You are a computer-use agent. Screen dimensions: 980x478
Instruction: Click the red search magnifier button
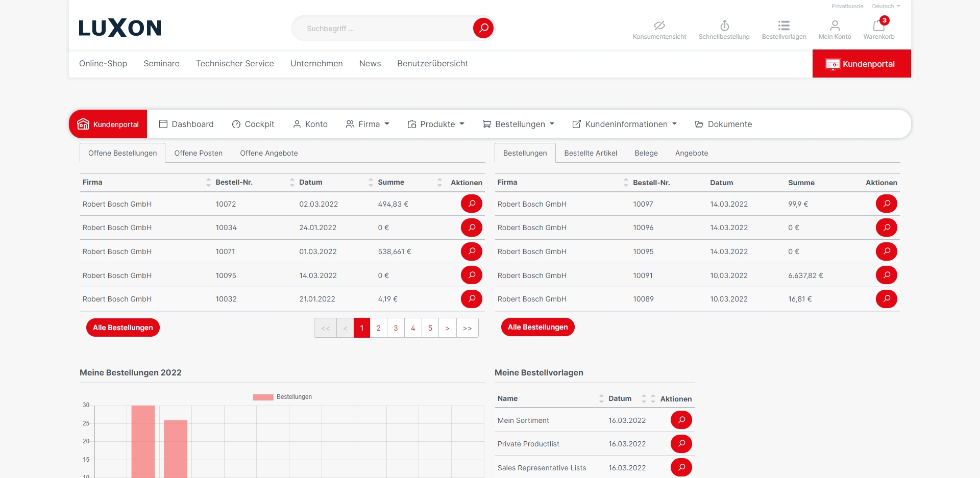point(483,28)
